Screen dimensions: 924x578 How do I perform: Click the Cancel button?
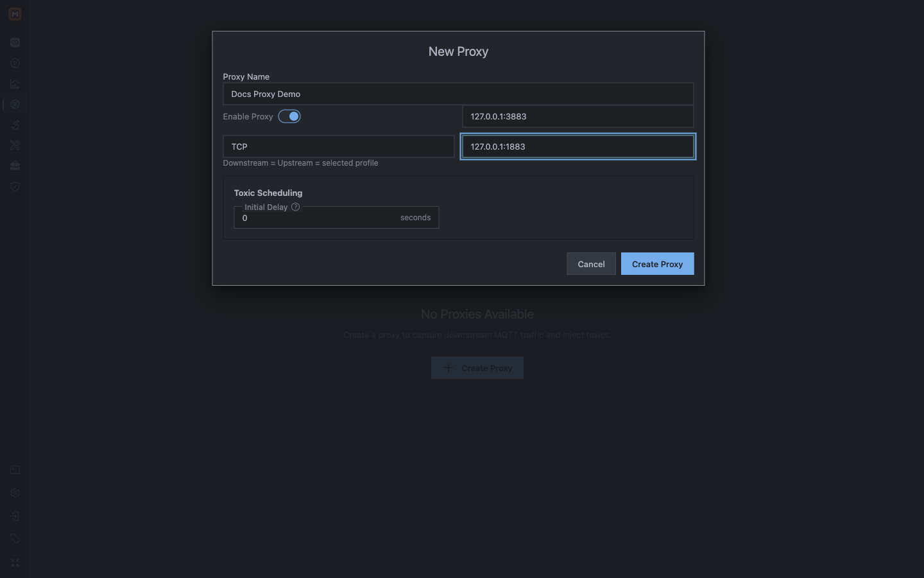click(591, 264)
